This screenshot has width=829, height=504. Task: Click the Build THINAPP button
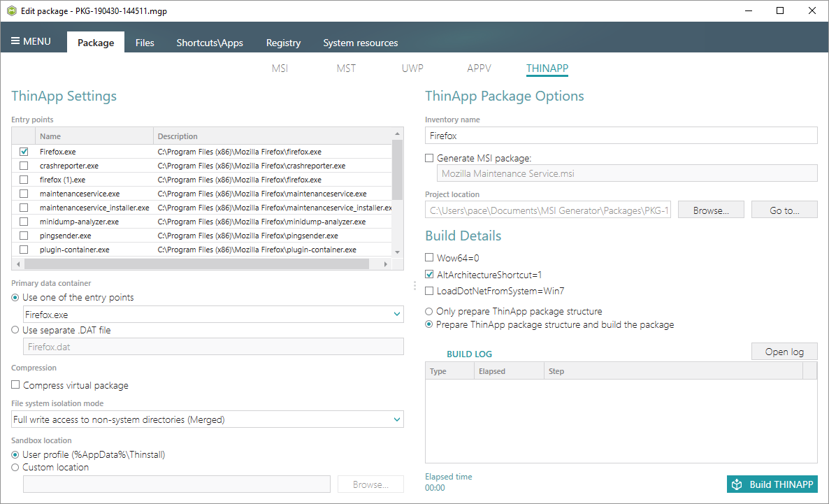(x=772, y=484)
